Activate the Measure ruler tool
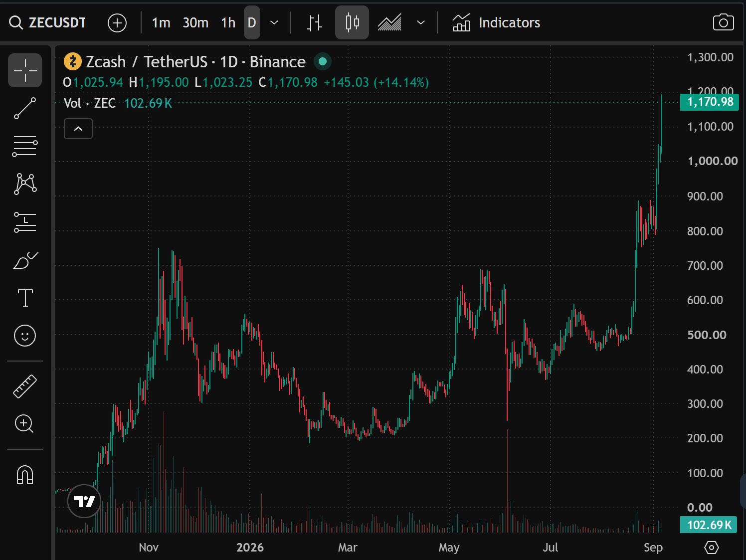746x560 pixels. tap(25, 386)
